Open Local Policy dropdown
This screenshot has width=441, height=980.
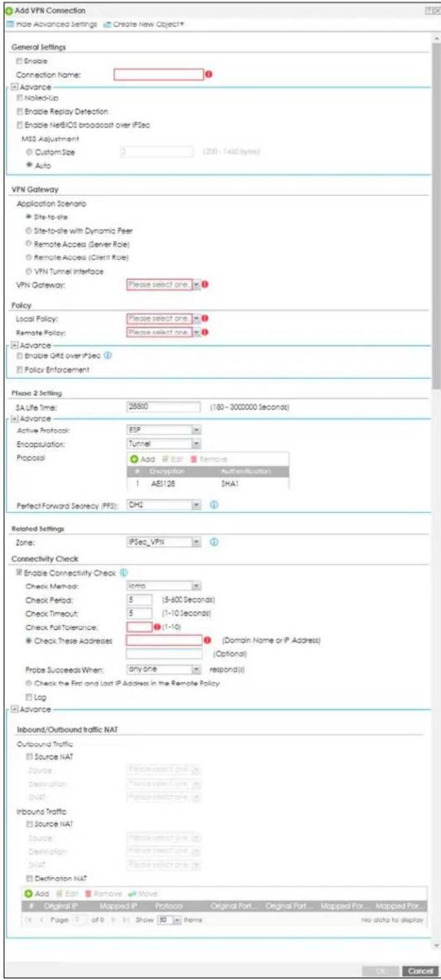point(196,320)
